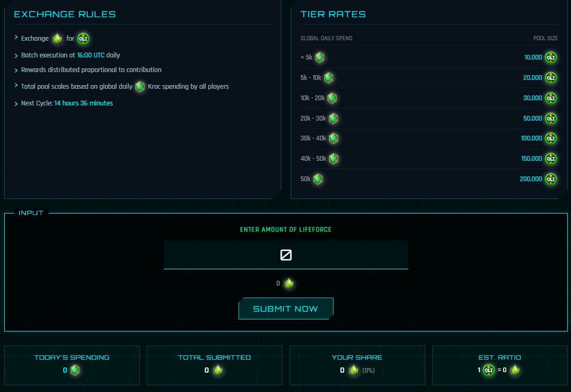This screenshot has height=392, width=571.
Task: Click the Kroc gem beside '50k' tier
Action: [x=318, y=179]
